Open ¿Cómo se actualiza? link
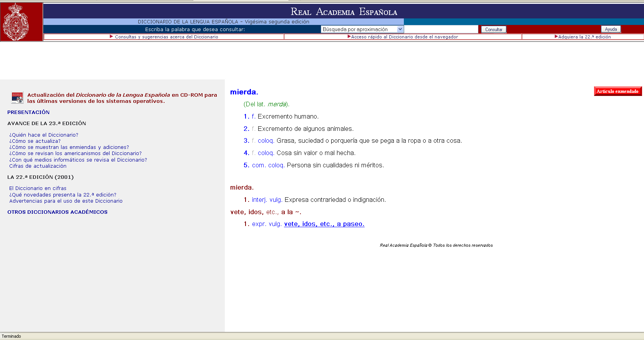This screenshot has height=340, width=644. tap(35, 141)
